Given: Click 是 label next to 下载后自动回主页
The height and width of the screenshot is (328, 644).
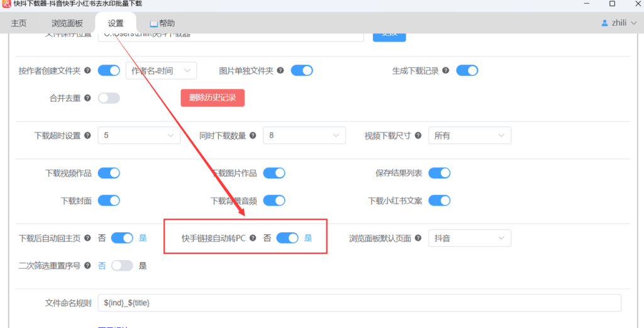Looking at the screenshot, I should click(x=143, y=238).
